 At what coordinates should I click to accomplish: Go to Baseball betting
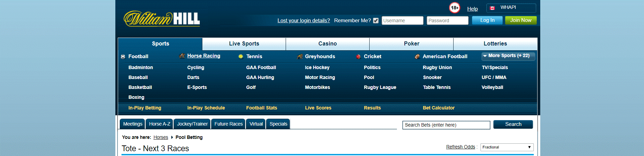[138, 77]
